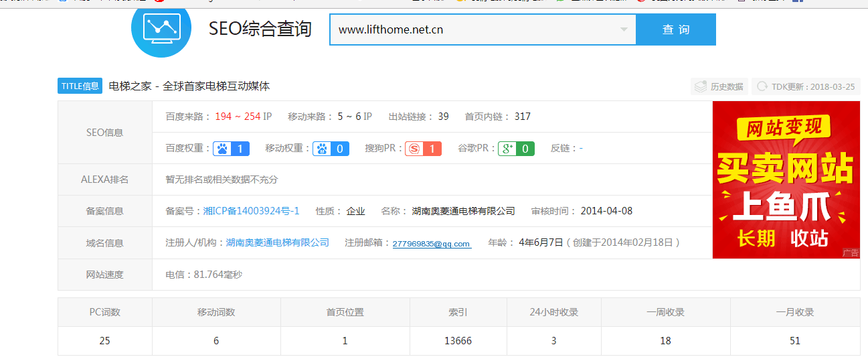Open the 买卖网站 red ad banner
Screen dimensions: 868x361
pyautogui.click(x=786, y=179)
